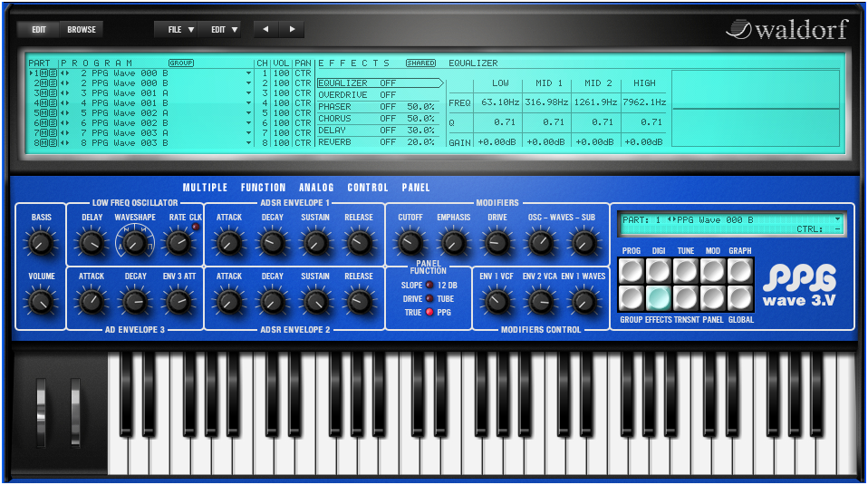The width and height of the screenshot is (868, 485).
Task: Solo part 5 with its S button
Action: pos(53,113)
